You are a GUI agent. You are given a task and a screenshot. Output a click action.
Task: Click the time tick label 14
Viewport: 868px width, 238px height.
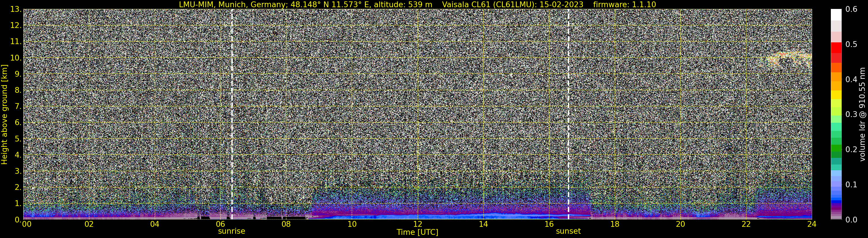point(483,224)
